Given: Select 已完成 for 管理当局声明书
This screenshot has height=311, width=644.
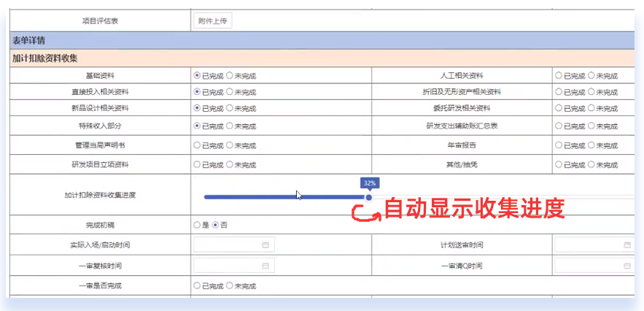Looking at the screenshot, I should (197, 145).
